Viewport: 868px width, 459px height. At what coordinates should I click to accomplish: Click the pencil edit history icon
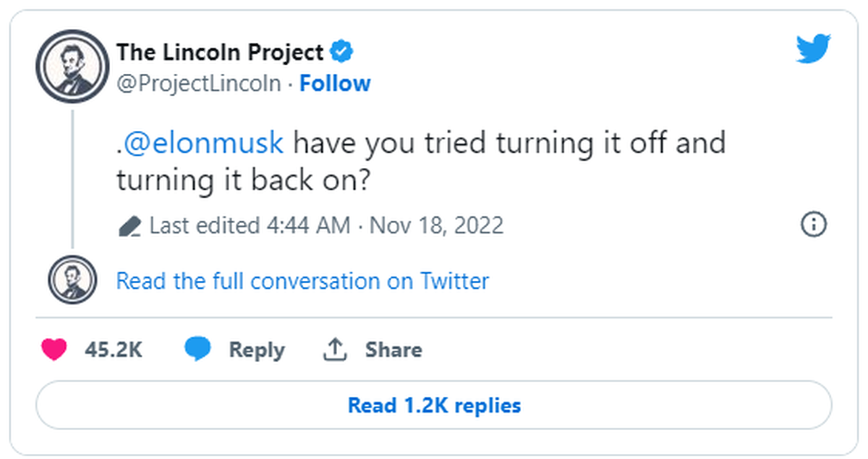coord(129,226)
